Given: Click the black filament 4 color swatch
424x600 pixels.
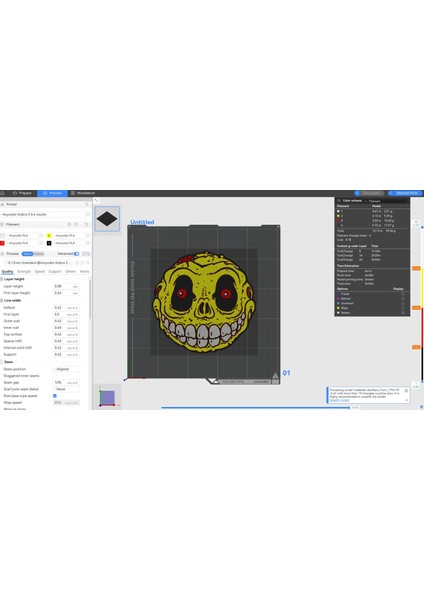Looking at the screenshot, I should 49,243.
